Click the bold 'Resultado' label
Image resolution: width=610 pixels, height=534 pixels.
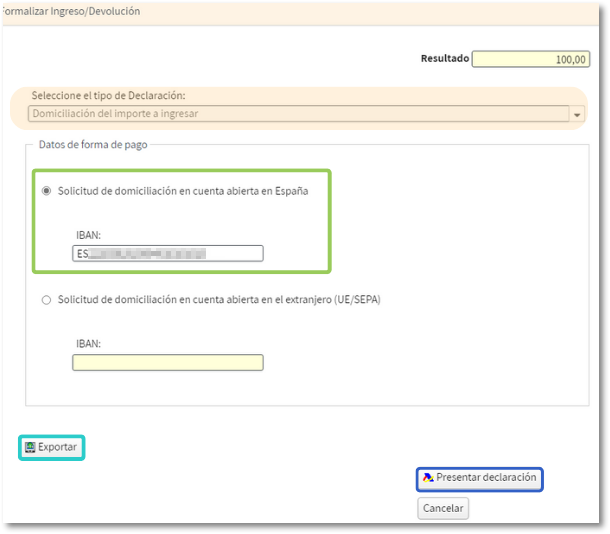[x=444, y=59]
